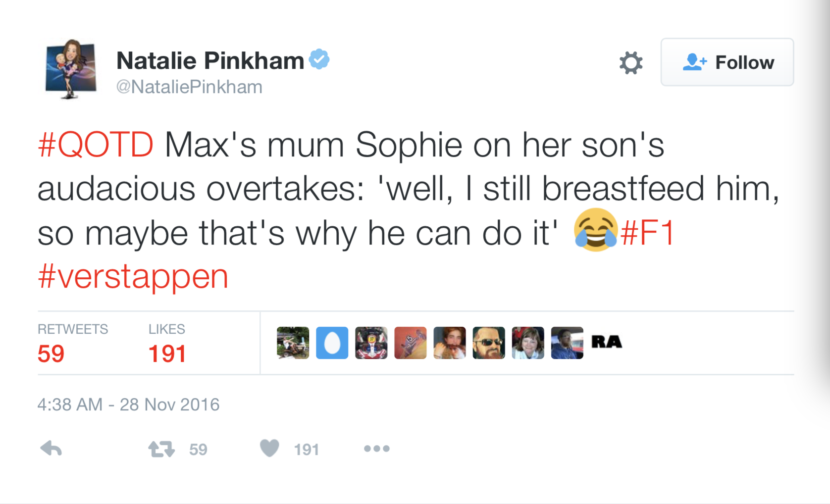
Task: Click the Natalie Pinkham display name
Action: 210,61
